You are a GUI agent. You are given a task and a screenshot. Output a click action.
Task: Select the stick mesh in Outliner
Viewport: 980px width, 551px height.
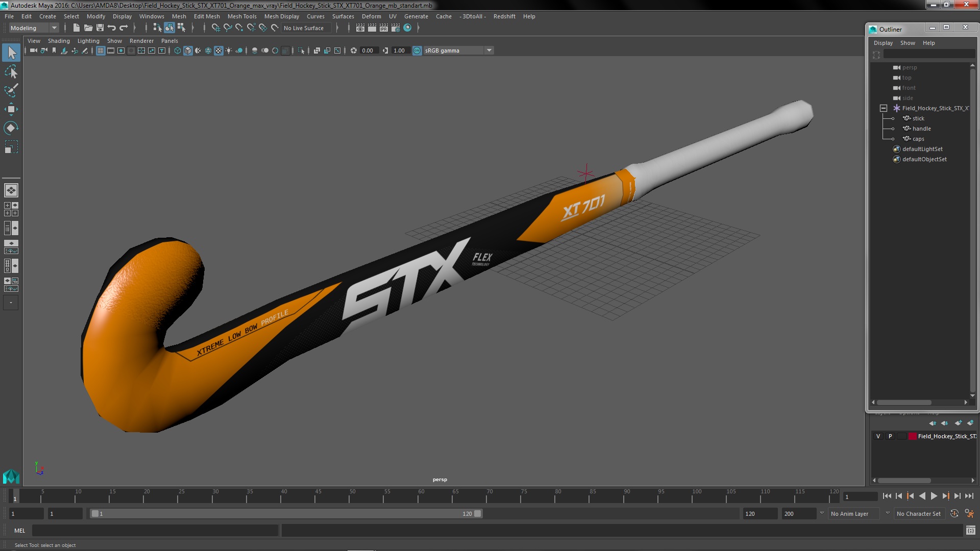(918, 118)
